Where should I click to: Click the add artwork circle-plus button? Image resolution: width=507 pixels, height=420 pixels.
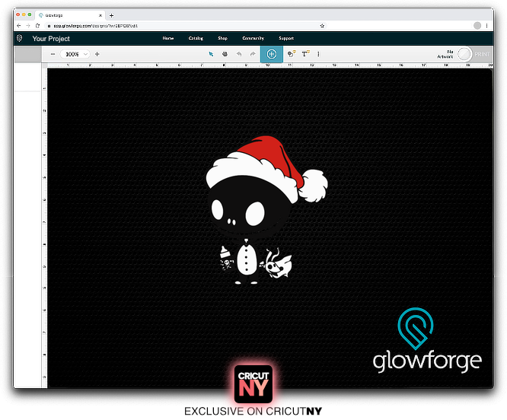point(272,54)
